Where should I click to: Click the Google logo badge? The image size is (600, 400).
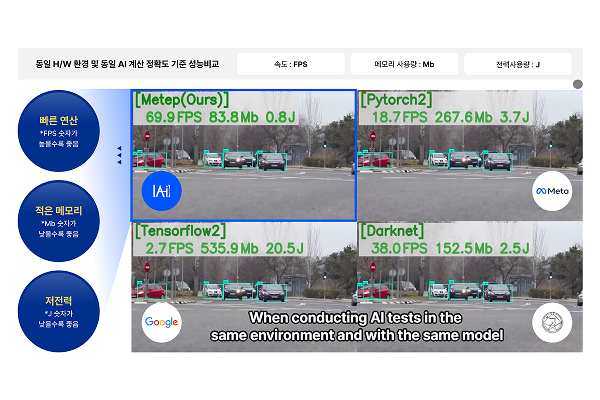point(161,322)
